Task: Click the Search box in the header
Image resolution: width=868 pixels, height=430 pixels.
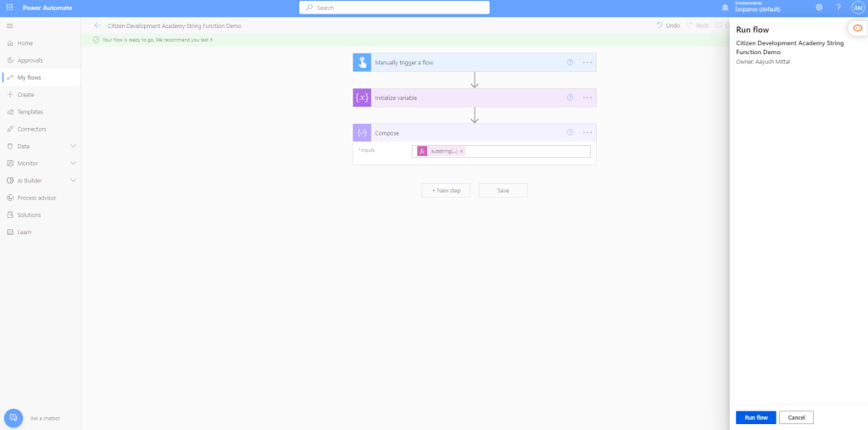Action: click(394, 8)
